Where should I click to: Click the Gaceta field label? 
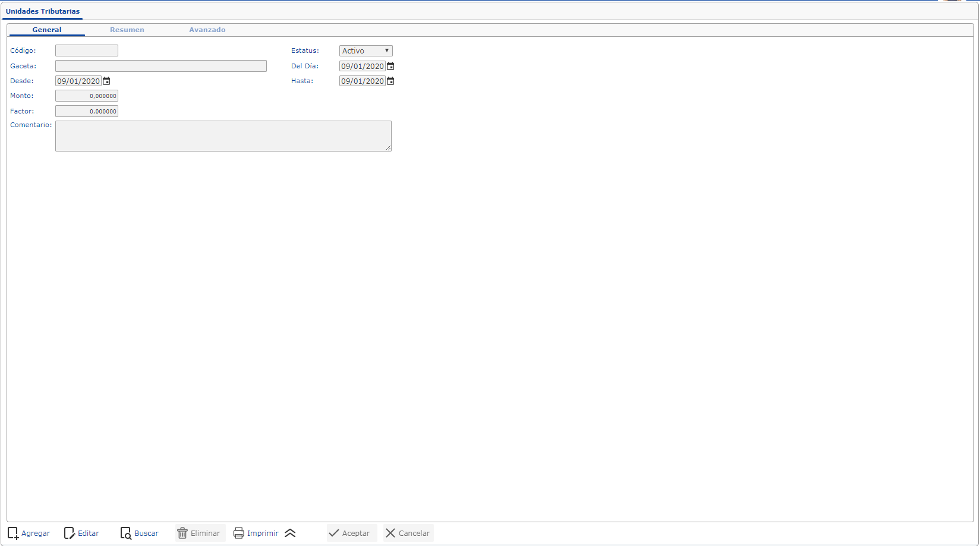23,66
